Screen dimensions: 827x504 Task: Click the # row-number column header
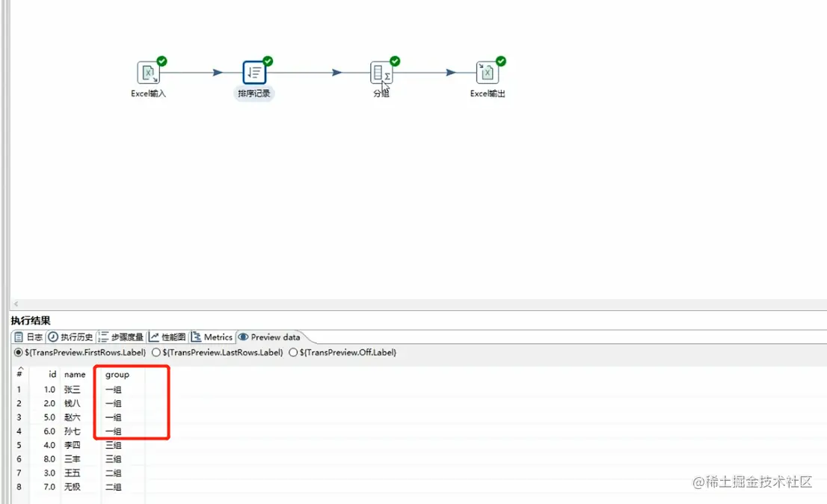19,374
